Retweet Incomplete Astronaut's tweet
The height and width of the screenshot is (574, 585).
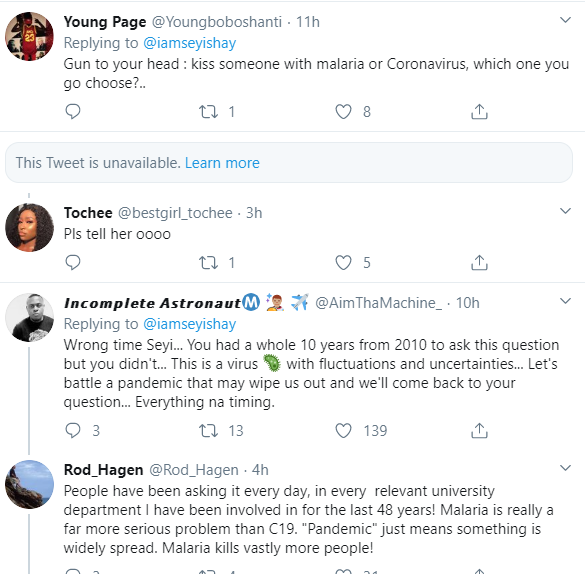point(208,430)
